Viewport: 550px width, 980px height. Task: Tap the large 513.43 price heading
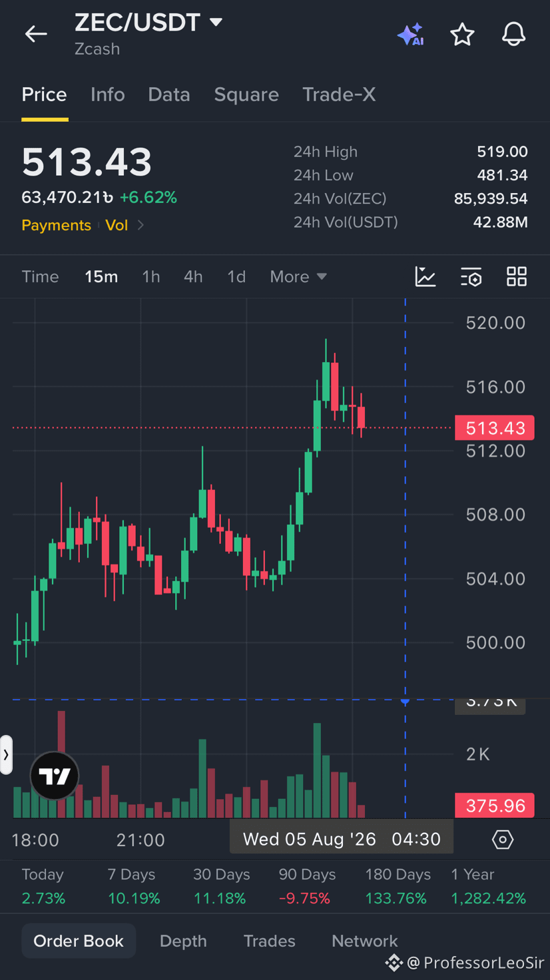87,162
